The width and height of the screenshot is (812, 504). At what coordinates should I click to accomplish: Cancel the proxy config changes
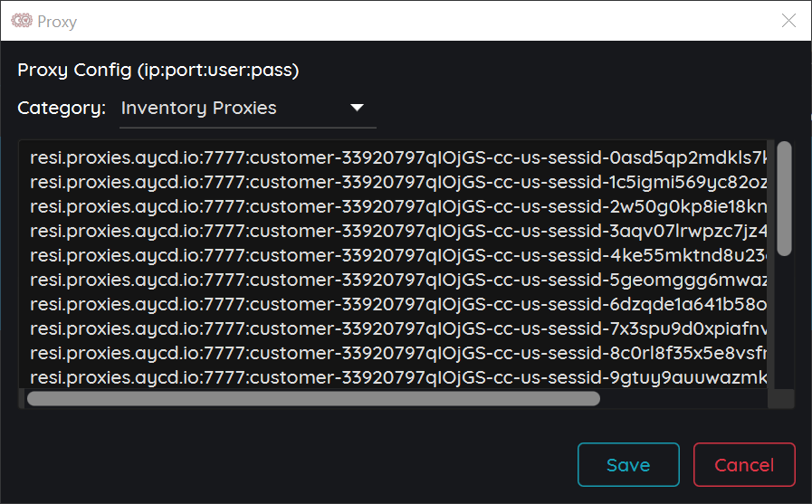(x=744, y=465)
